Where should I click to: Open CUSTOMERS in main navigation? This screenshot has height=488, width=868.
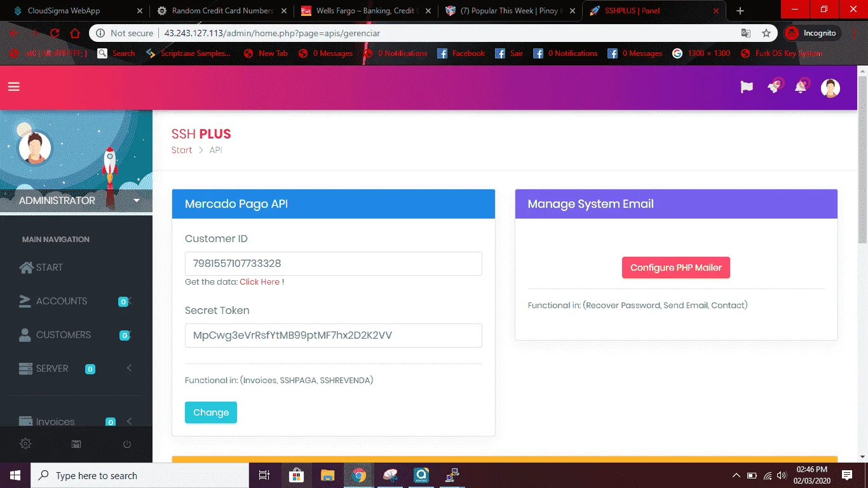coord(64,335)
